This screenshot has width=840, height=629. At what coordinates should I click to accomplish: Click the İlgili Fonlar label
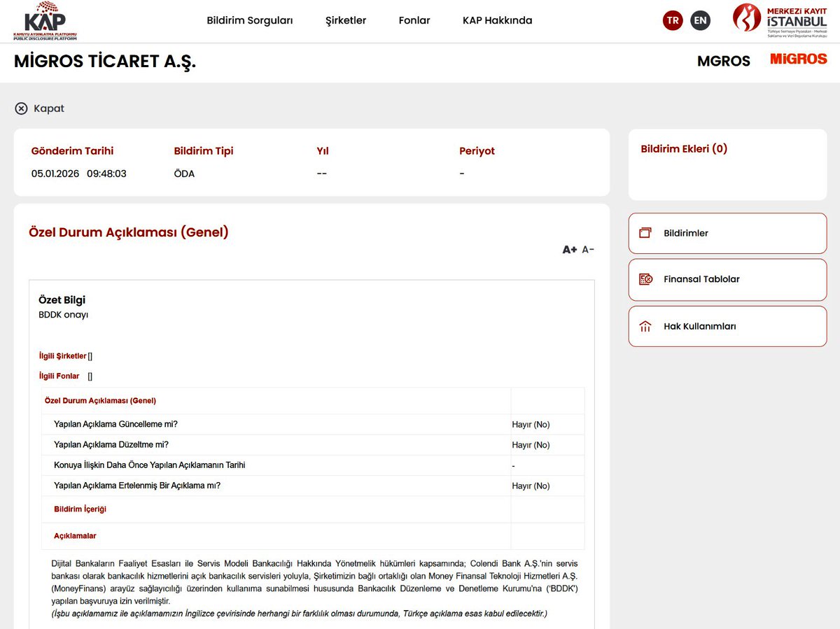click(59, 376)
